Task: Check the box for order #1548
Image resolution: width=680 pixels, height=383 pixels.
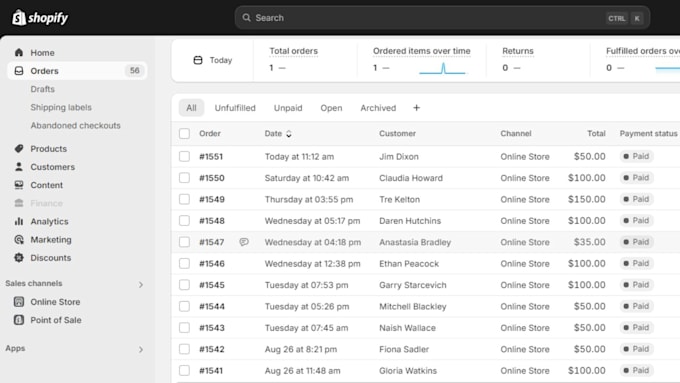Action: [x=184, y=220]
